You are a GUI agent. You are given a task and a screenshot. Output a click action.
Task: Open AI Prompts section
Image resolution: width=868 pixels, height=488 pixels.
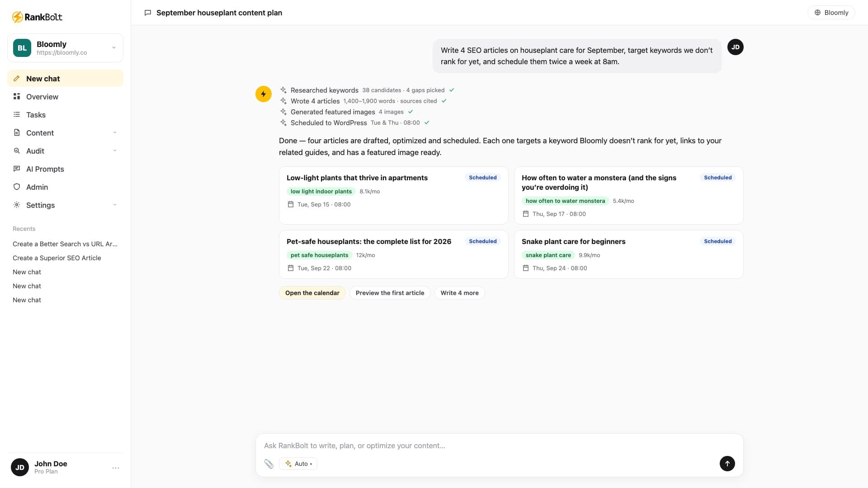point(65,169)
